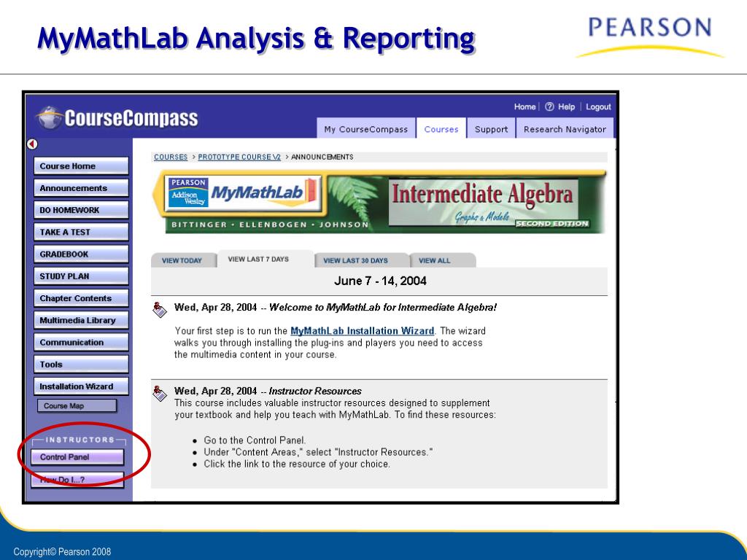747x560 pixels.
Task: Open the instructor Control Panel
Action: [x=77, y=457]
